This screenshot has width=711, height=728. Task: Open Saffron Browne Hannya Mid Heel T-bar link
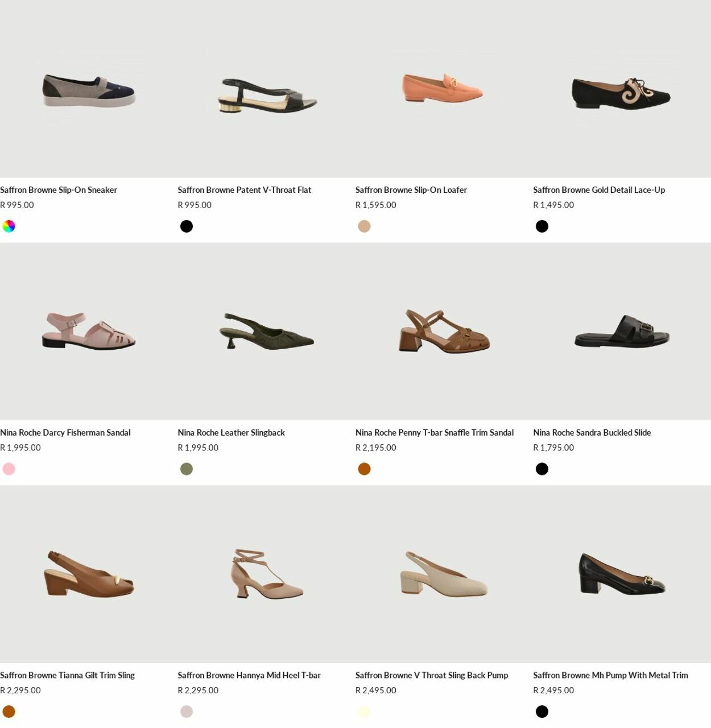[249, 676]
